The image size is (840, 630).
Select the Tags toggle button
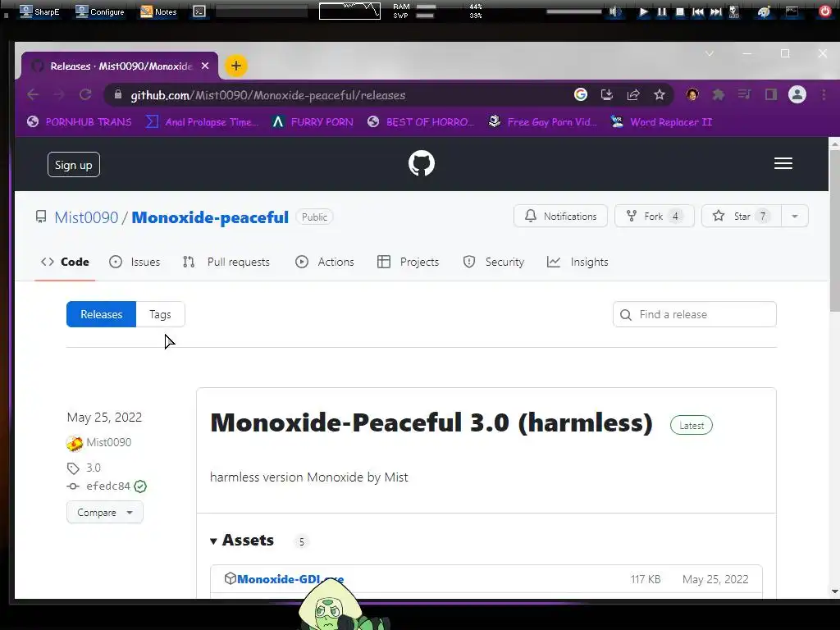(x=160, y=314)
